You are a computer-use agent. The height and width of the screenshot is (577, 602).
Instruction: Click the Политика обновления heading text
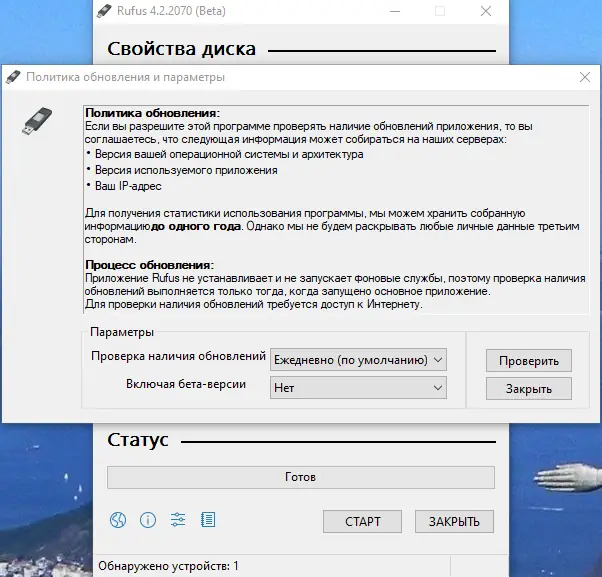(153, 113)
